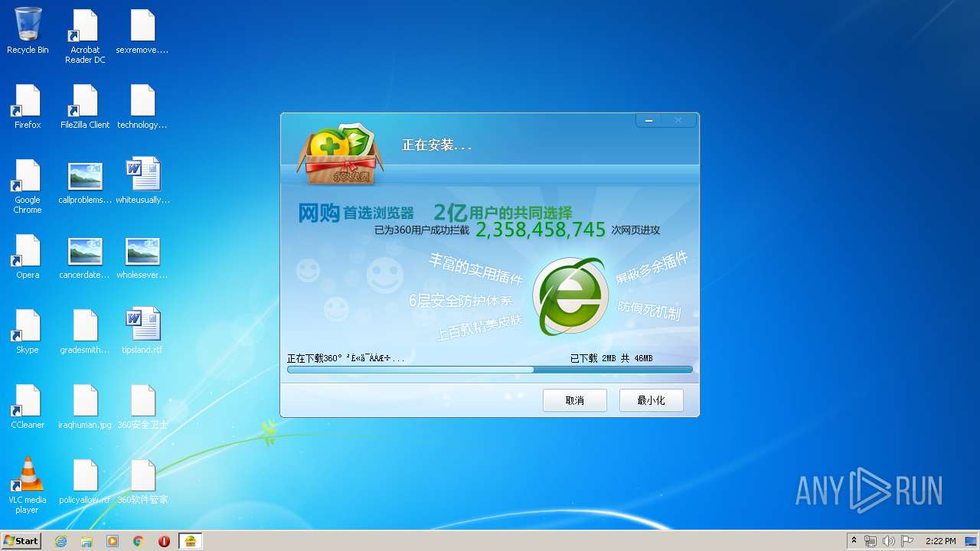Open cancerdate image file
This screenshot has height=551, width=980.
[85, 256]
